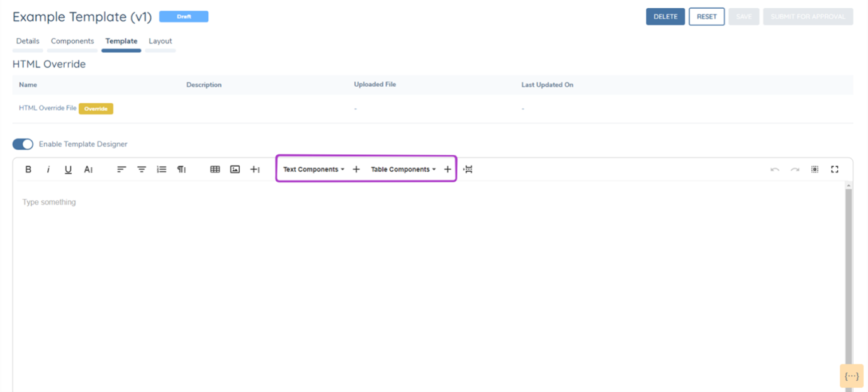This screenshot has width=868, height=392.
Task: Toggle bold formatting in the editor
Action: pyautogui.click(x=28, y=169)
